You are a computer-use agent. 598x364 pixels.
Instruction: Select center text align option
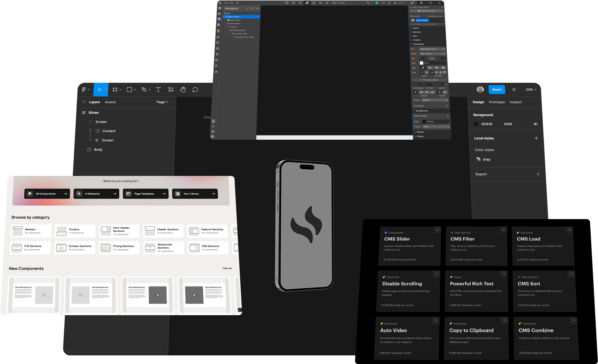[x=430, y=68]
